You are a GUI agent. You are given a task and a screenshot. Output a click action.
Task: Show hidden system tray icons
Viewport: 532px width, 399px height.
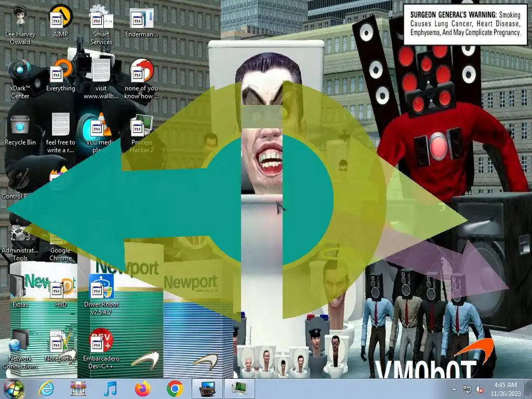[x=454, y=389]
